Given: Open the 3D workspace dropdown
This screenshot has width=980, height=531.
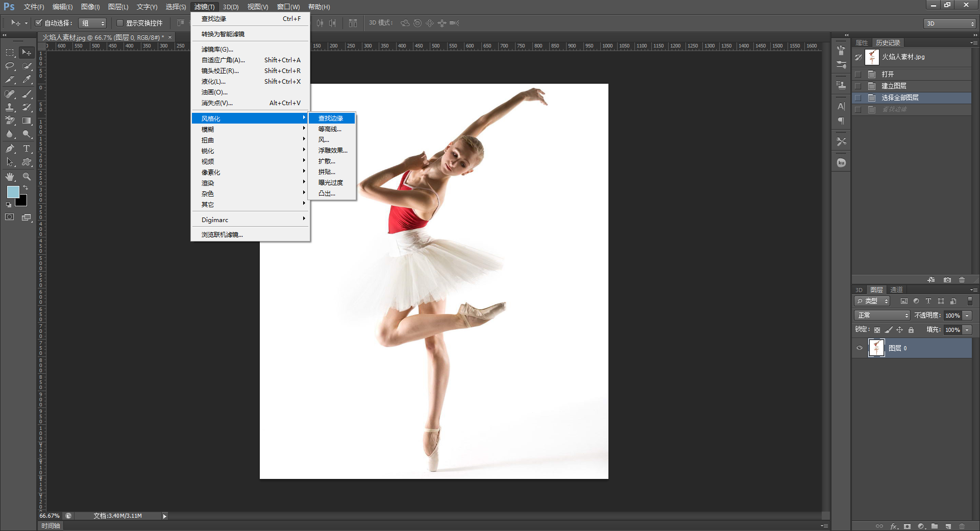Looking at the screenshot, I should [x=950, y=23].
